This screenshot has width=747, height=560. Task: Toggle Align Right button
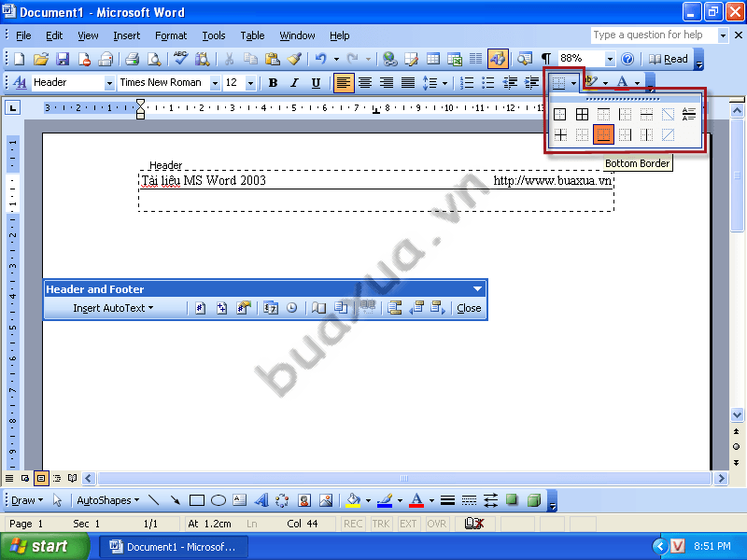[x=387, y=83]
